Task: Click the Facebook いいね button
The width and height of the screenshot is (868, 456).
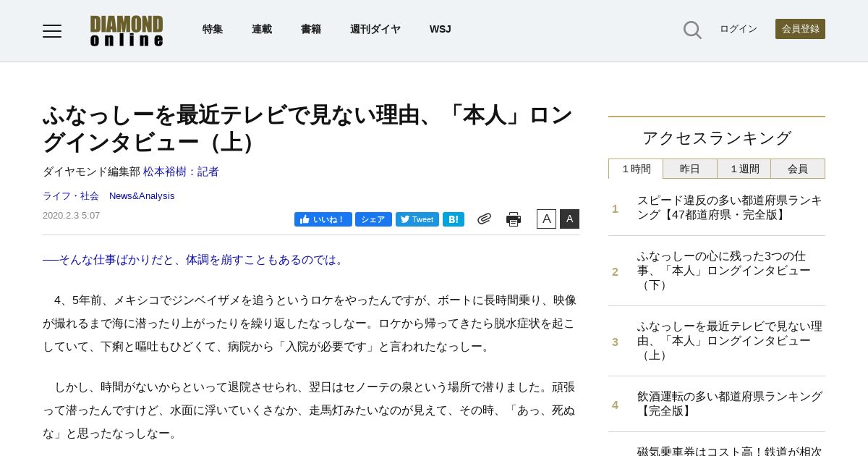Action: pyautogui.click(x=323, y=219)
